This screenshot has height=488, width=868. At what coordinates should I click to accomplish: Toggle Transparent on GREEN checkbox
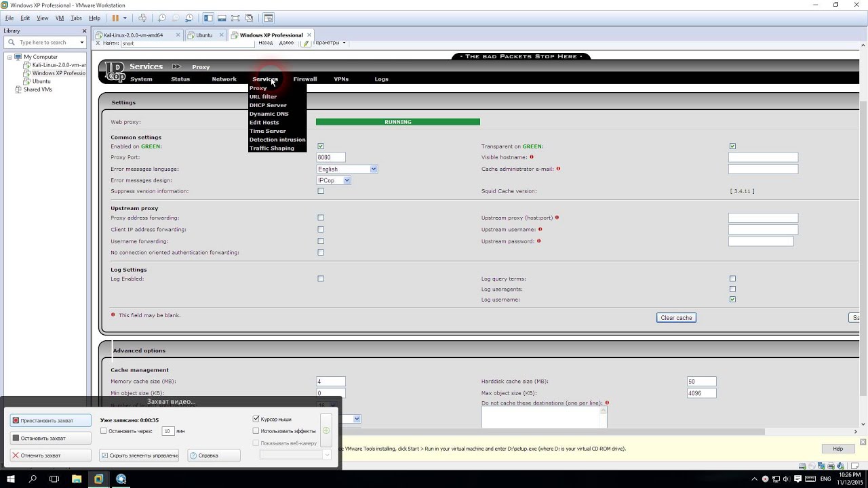(x=732, y=146)
